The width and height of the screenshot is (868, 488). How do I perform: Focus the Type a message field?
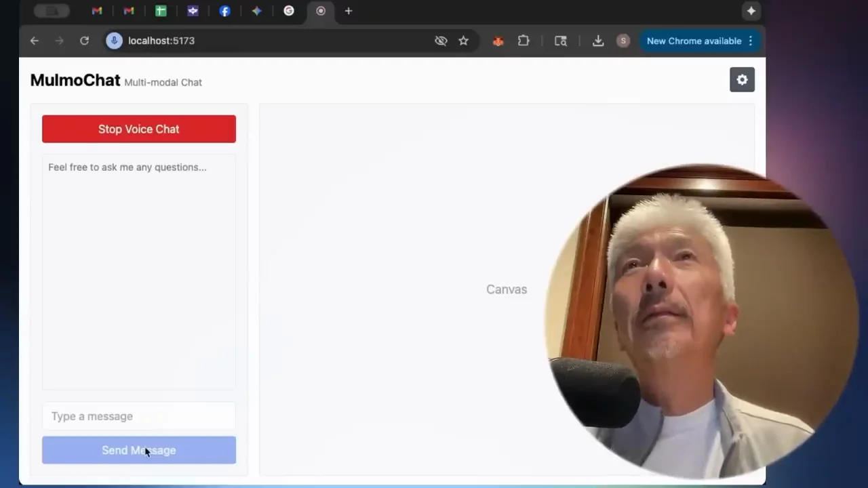pyautogui.click(x=139, y=416)
